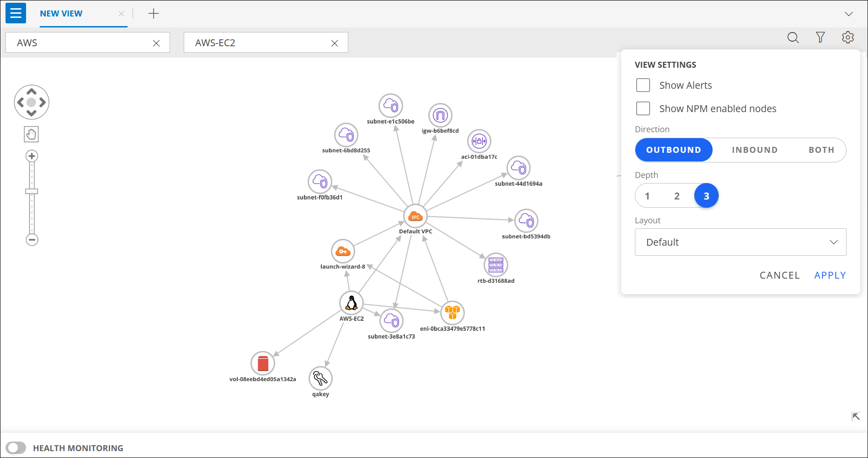Select the Default VPC node

(x=415, y=216)
